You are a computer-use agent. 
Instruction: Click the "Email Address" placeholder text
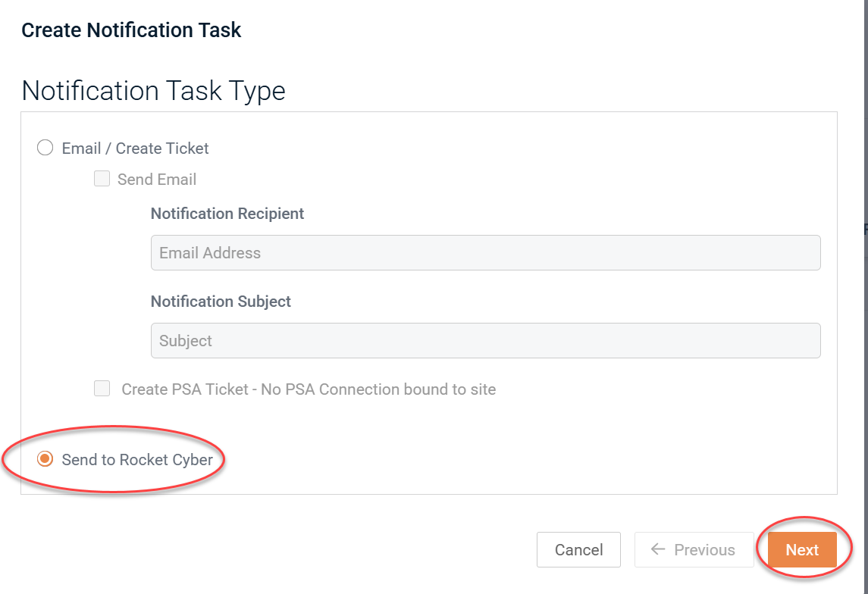(210, 253)
